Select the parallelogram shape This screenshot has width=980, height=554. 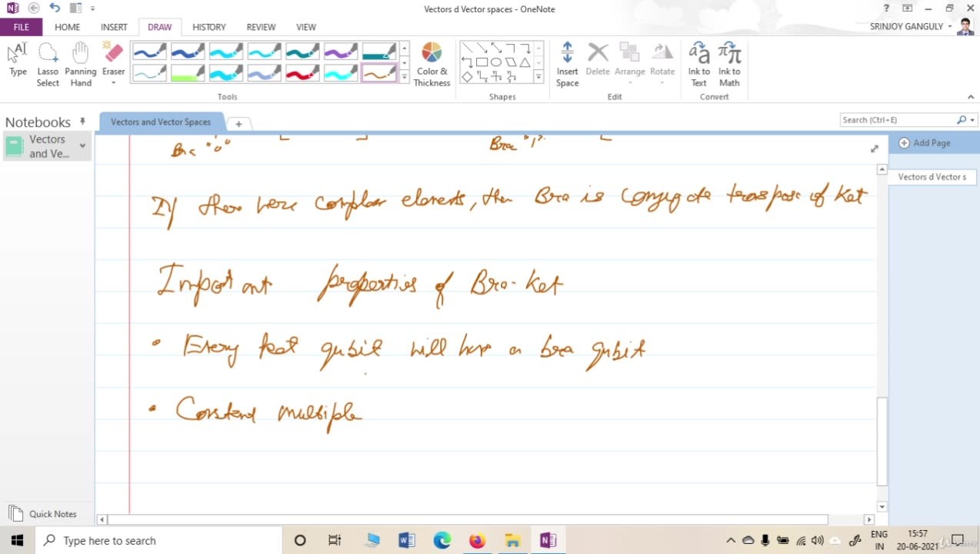511,62
